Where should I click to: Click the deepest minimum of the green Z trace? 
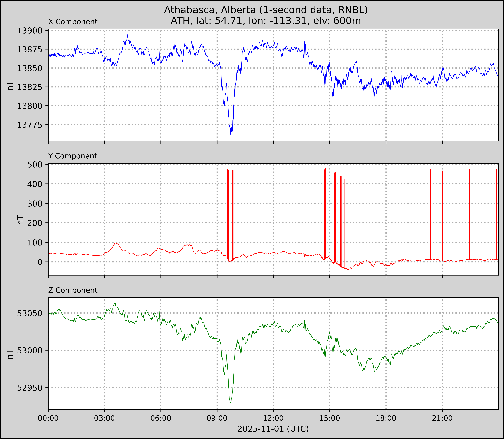click(x=230, y=404)
